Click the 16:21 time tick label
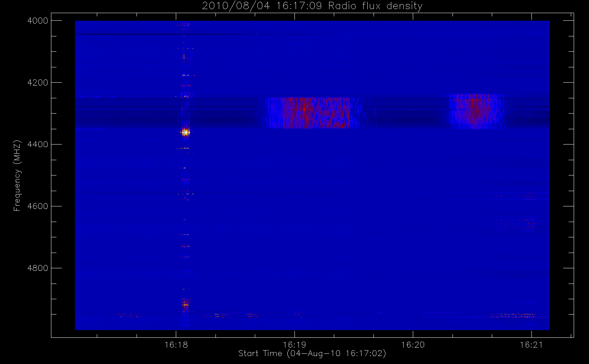This screenshot has width=589, height=364. [x=531, y=345]
